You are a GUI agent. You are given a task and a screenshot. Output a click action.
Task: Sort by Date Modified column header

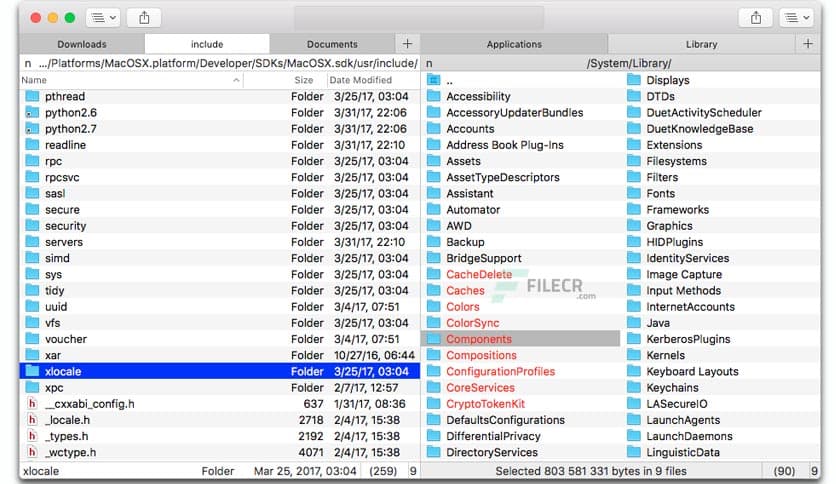(360, 80)
